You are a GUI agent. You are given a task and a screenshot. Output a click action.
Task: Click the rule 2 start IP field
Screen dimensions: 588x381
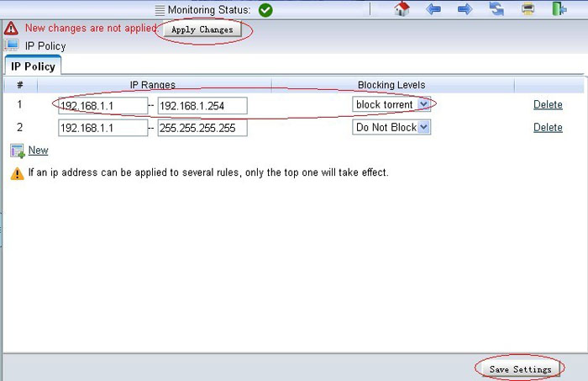point(102,128)
